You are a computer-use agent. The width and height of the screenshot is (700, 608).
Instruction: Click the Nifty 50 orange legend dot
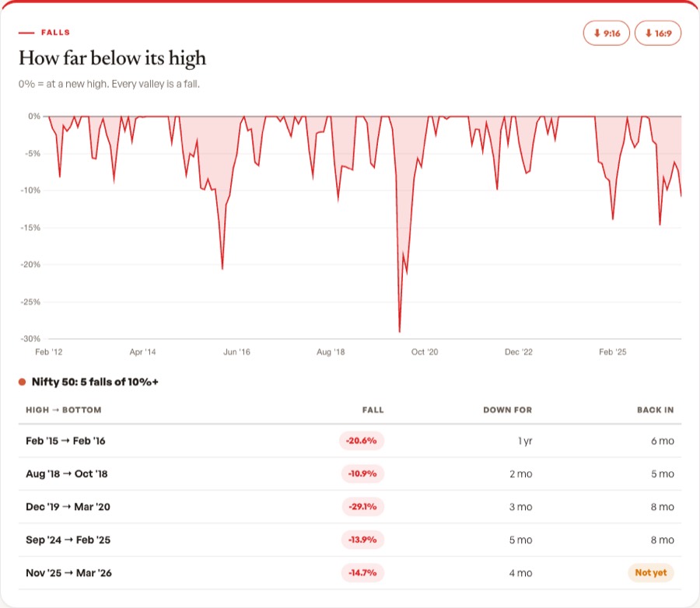point(22,382)
